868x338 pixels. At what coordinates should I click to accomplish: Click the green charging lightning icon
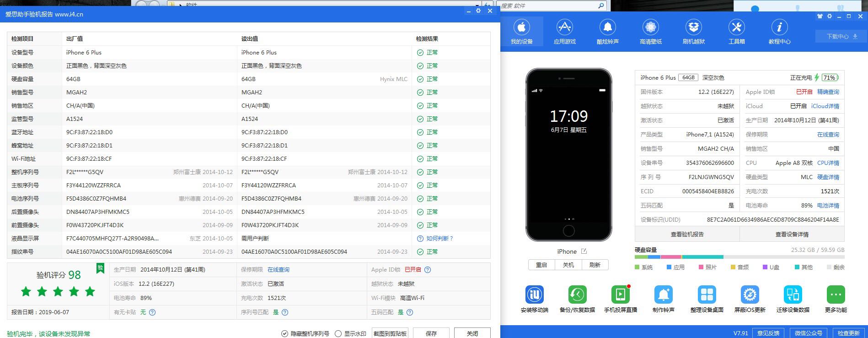coord(817,78)
